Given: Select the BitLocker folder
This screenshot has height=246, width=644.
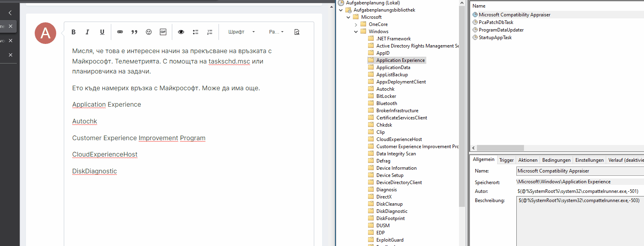Looking at the screenshot, I should [x=386, y=96].
